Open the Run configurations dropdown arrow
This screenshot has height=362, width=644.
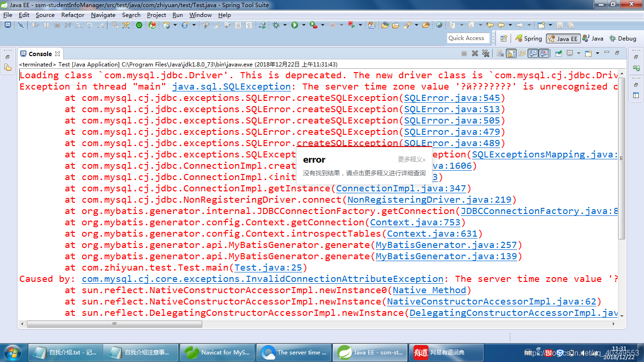304,25
